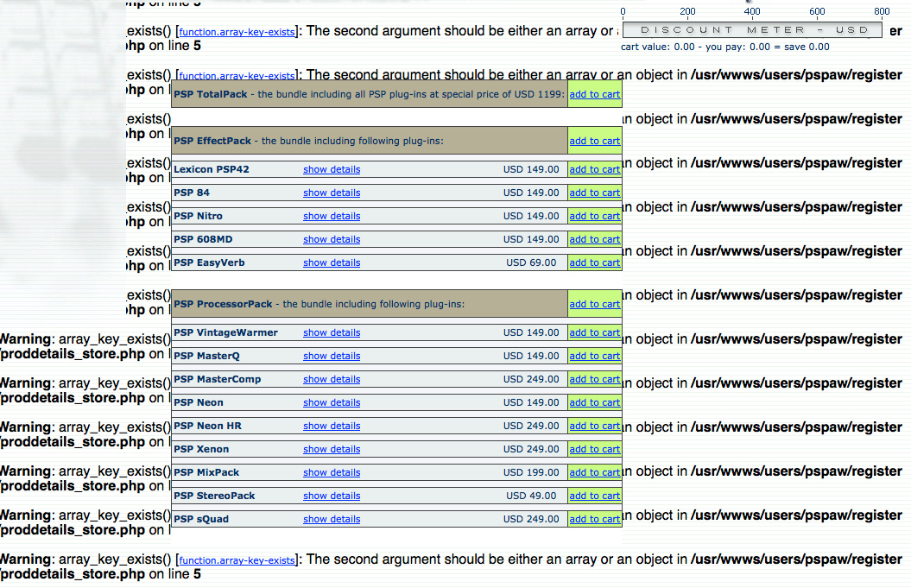
Task: Show details for PSP sQuad
Action: [332, 519]
